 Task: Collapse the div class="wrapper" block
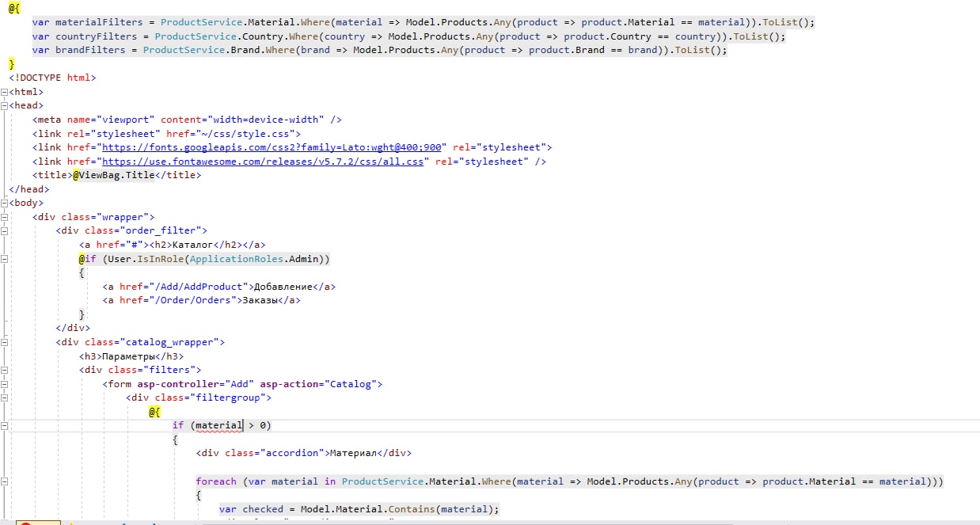coord(5,217)
